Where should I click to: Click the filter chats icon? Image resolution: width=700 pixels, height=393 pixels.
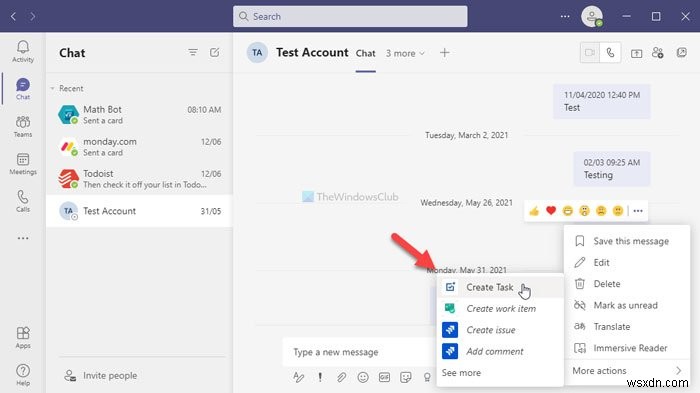(193, 53)
